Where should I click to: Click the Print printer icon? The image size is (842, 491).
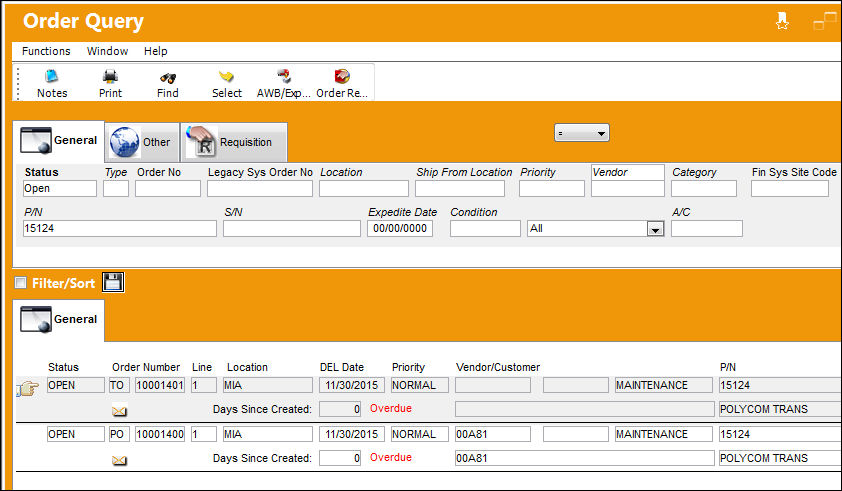tap(110, 77)
